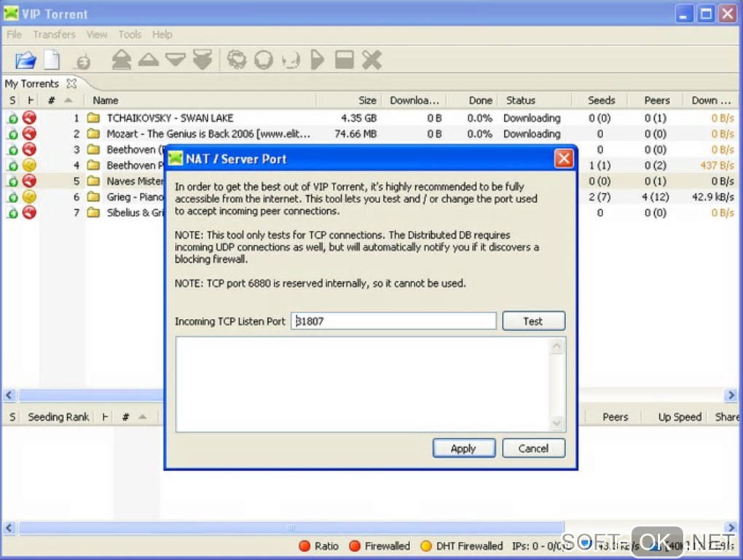Click the toolbar icon beside the new document icon

pyautogui.click(x=83, y=62)
